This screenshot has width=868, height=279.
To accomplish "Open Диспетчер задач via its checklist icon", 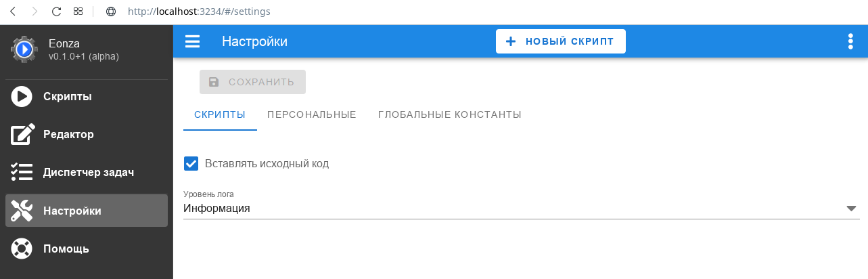I will [x=22, y=172].
